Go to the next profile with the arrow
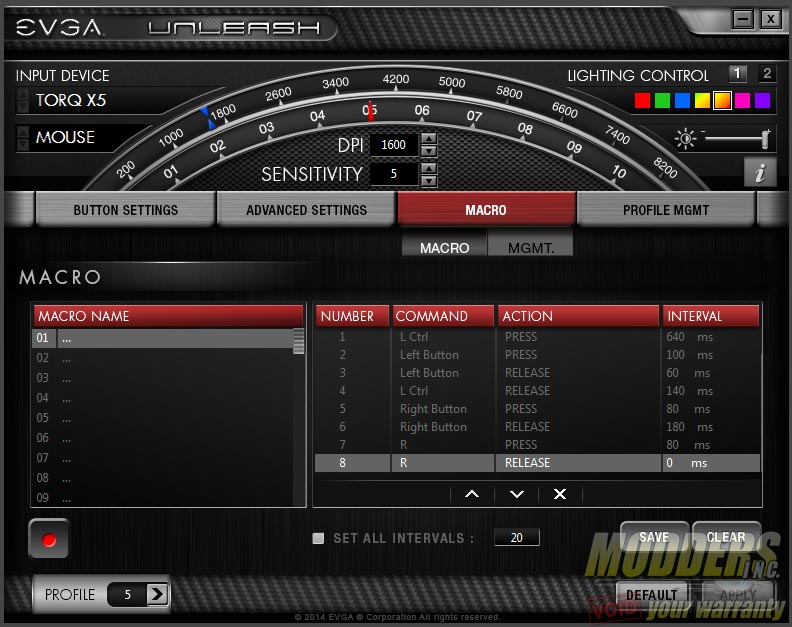The height and width of the screenshot is (627, 792). 157,594
